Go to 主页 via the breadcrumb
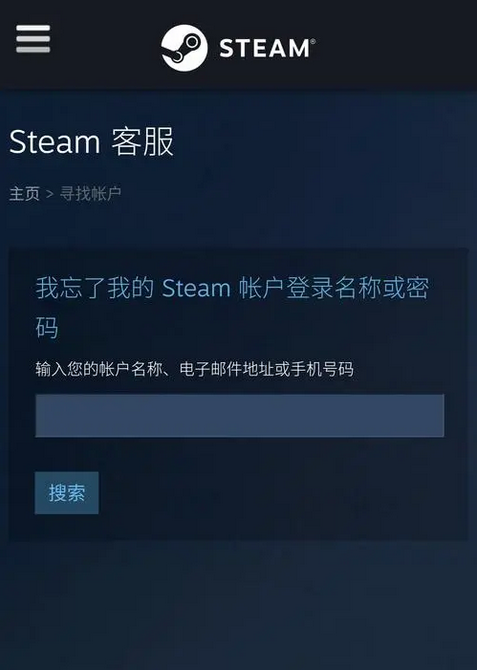Screen dimensions: 479x672 point(24,194)
